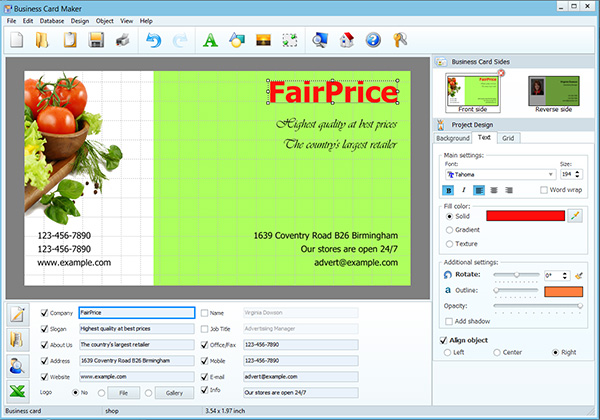Toggle the Bold formatting button

[x=448, y=190]
